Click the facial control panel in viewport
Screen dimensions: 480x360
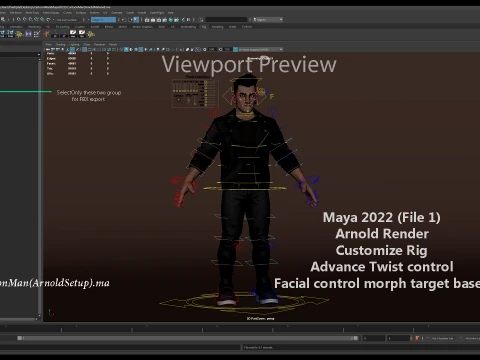tap(195, 93)
